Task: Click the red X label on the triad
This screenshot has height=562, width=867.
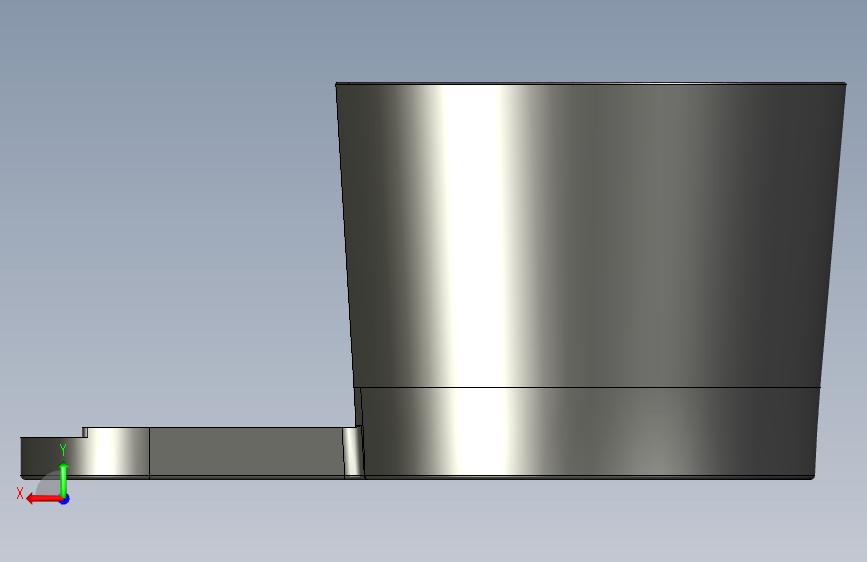Action: pos(20,493)
